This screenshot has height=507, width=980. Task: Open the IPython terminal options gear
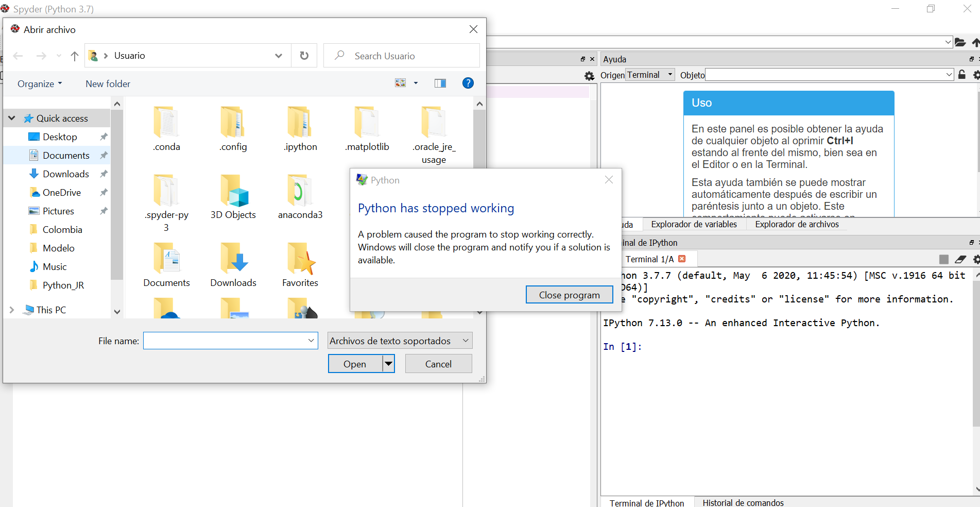coord(976,259)
